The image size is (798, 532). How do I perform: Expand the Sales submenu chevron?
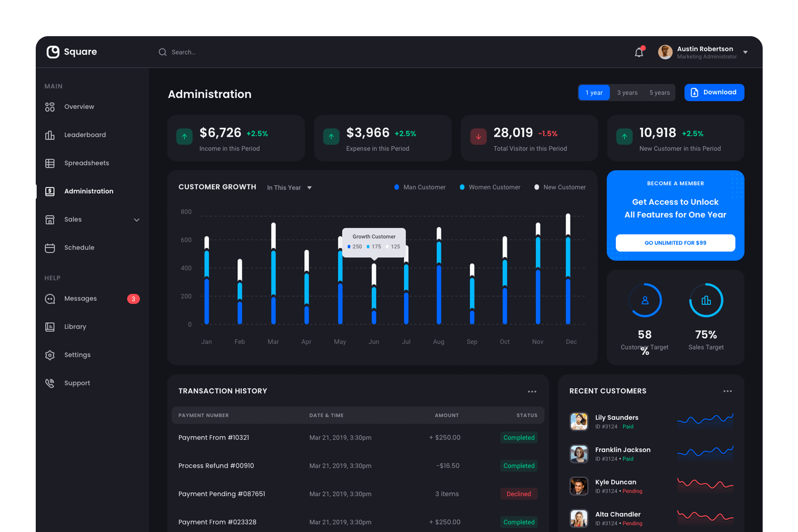coord(136,220)
